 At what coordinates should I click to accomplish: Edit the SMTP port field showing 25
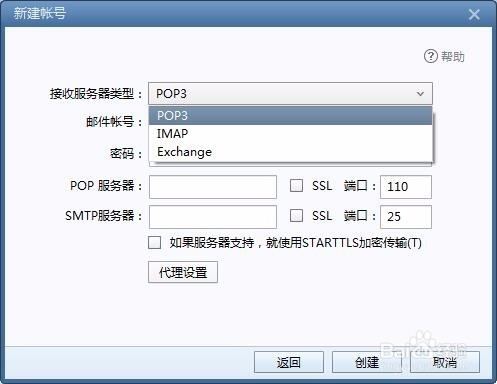click(406, 217)
